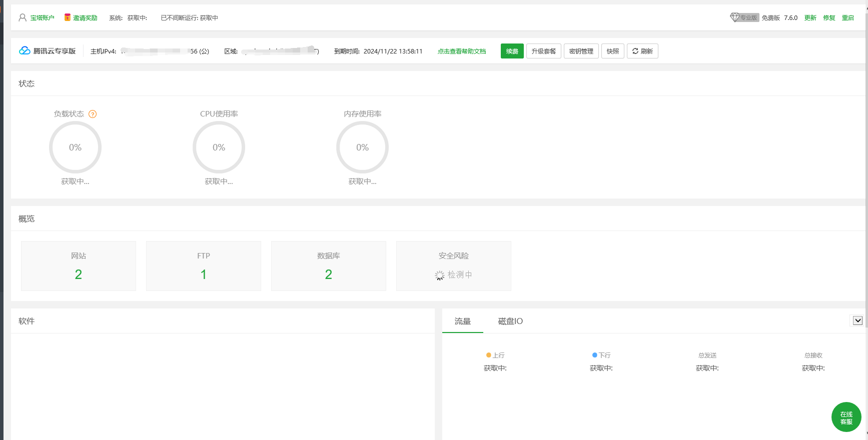Screen dimensions: 868x440
Task: Click the 升级套餐 button
Action: click(x=543, y=51)
